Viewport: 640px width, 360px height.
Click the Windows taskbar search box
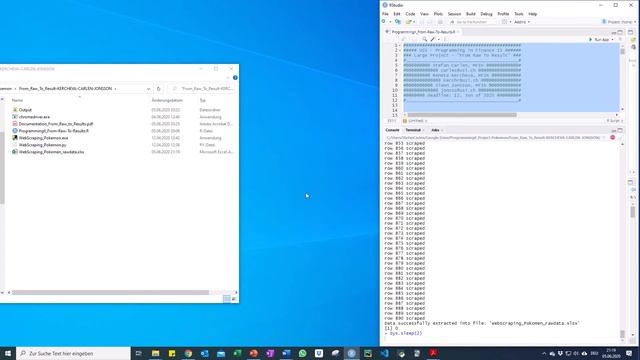[73, 353]
